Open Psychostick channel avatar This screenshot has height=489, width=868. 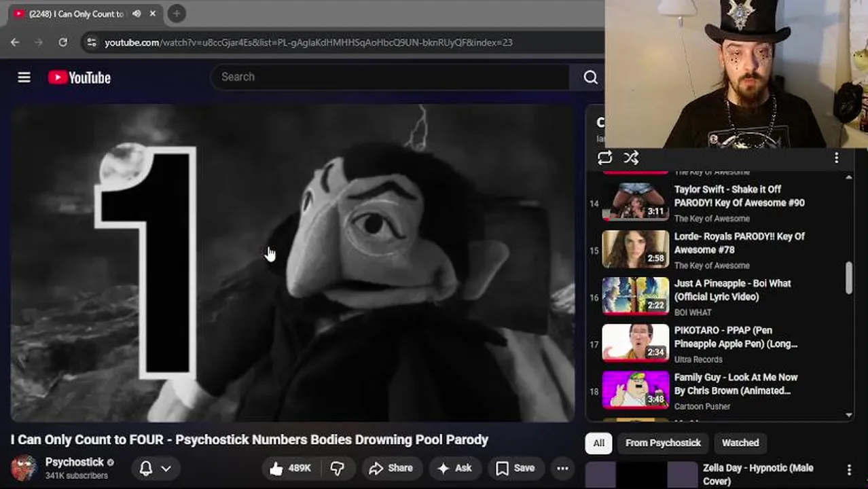click(x=24, y=468)
